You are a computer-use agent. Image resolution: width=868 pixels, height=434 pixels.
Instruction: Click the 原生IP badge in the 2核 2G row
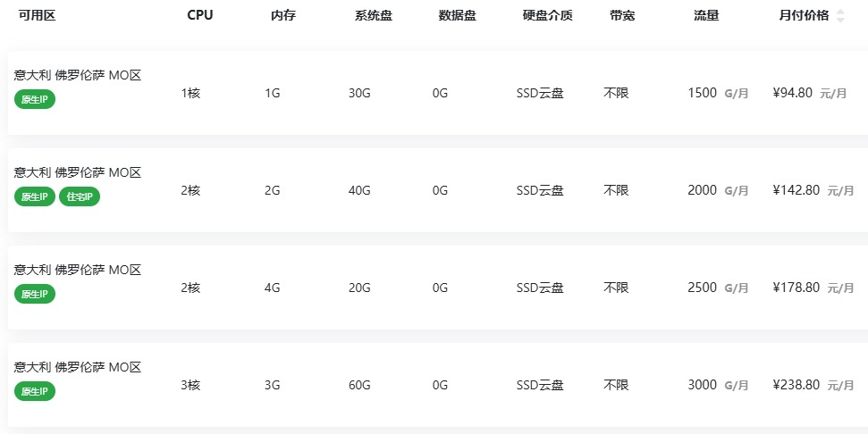point(35,196)
